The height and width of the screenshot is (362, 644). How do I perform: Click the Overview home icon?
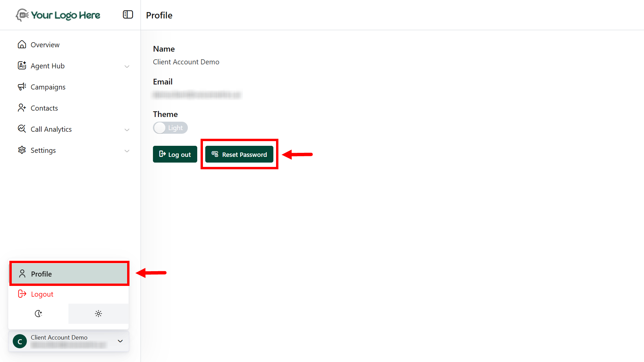(22, 45)
